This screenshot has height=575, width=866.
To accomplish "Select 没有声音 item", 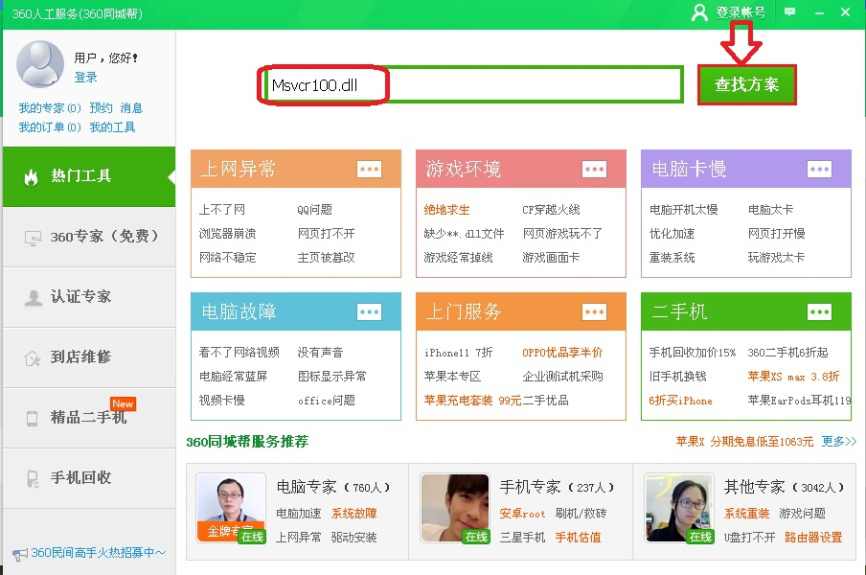I will pyautogui.click(x=320, y=352).
